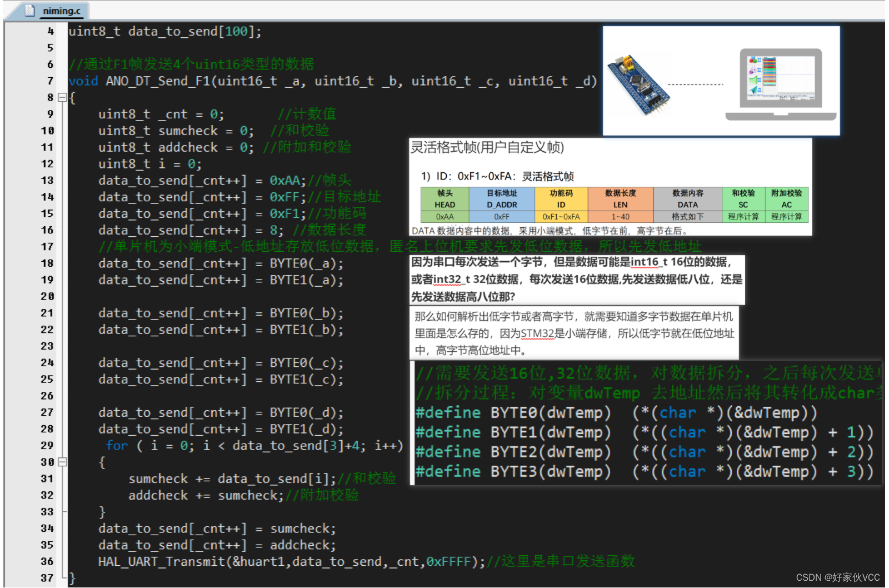Collapse the for-loop fold marker at line 30
Screen dimensions: 889x588
point(61,462)
